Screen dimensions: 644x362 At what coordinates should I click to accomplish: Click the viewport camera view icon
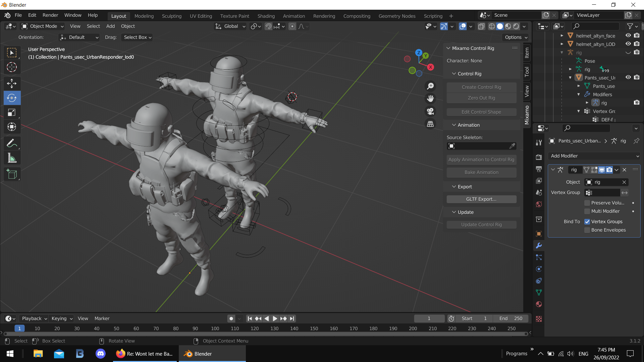coord(430,111)
